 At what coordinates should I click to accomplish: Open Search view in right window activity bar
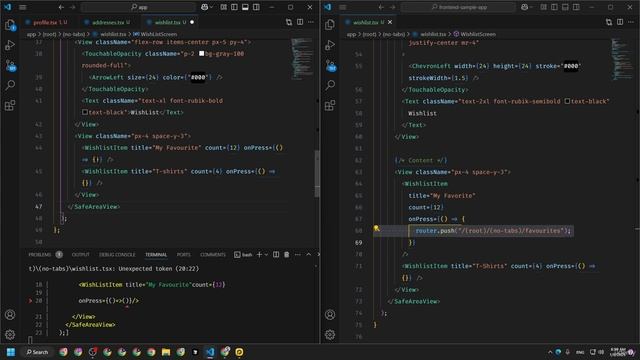pyautogui.click(x=330, y=85)
